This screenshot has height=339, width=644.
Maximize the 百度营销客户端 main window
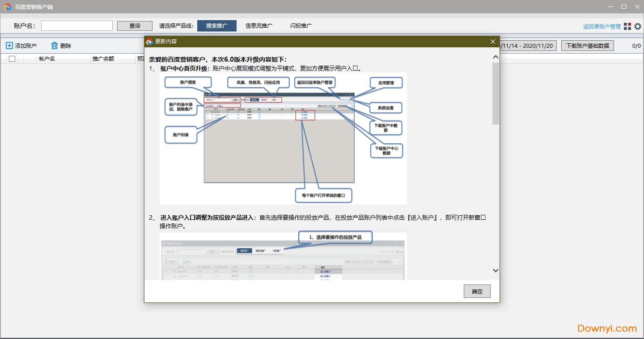pyautogui.click(x=624, y=7)
